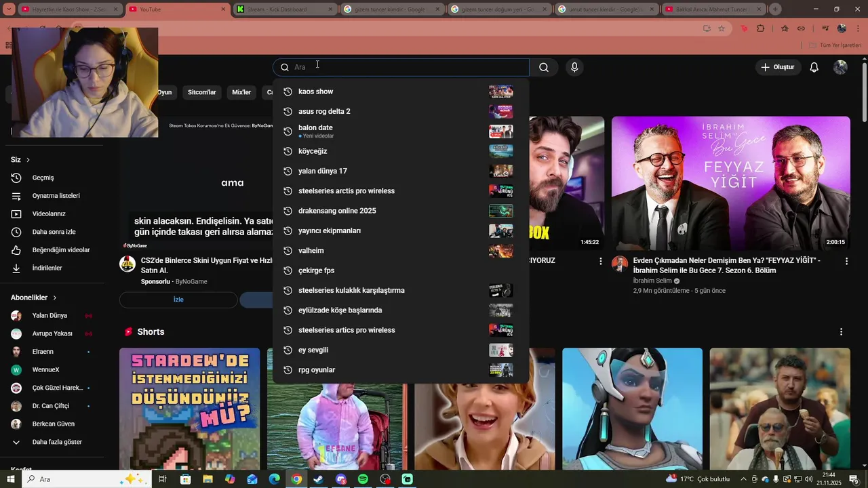This screenshot has width=868, height=488.
Task: Show hidden system tray icons
Action: [x=743, y=479]
